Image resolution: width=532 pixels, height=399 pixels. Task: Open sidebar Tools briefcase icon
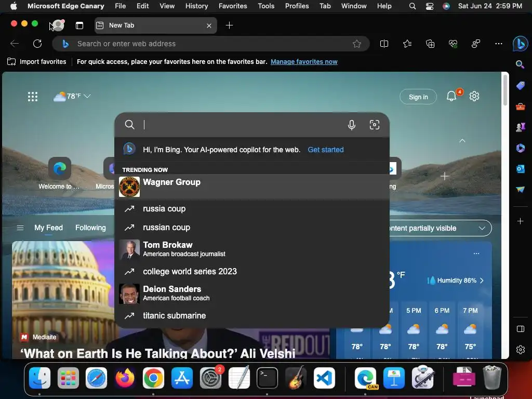(520, 107)
